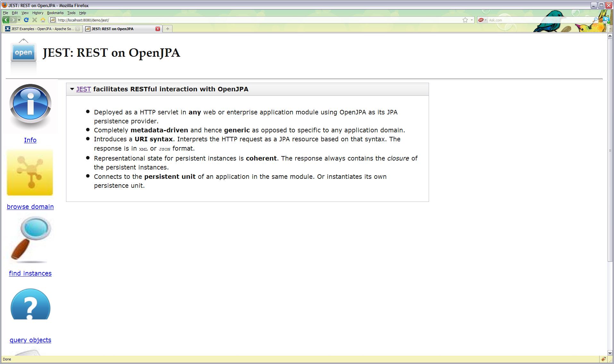Viewport: 614px width, 364px height.
Task: Click the JEST: REST on OpenJPA page heading
Action: pyautogui.click(x=111, y=53)
